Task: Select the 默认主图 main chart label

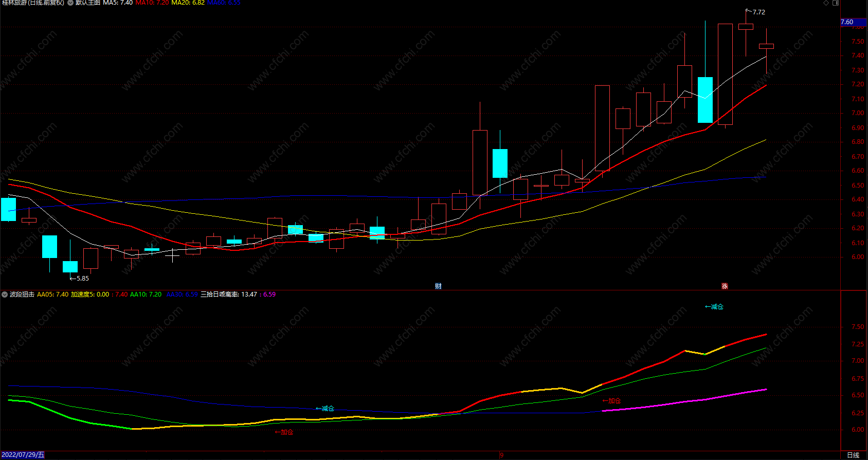Action: [87, 3]
